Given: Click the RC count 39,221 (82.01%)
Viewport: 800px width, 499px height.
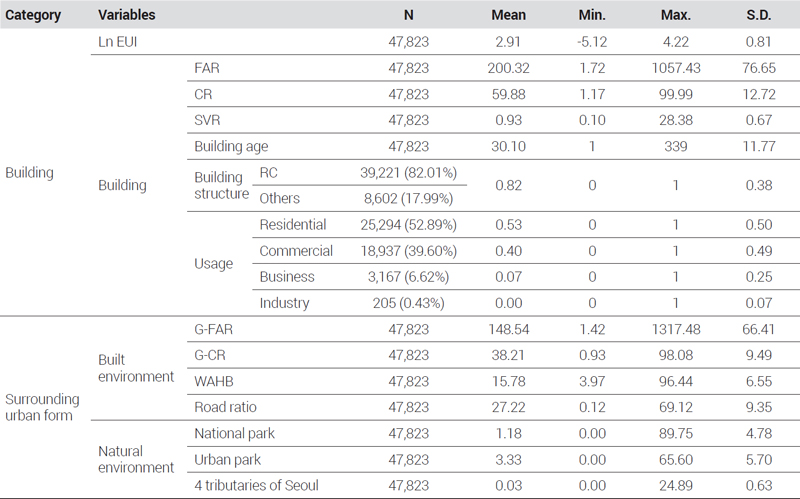Looking at the screenshot, I should coord(408,172).
